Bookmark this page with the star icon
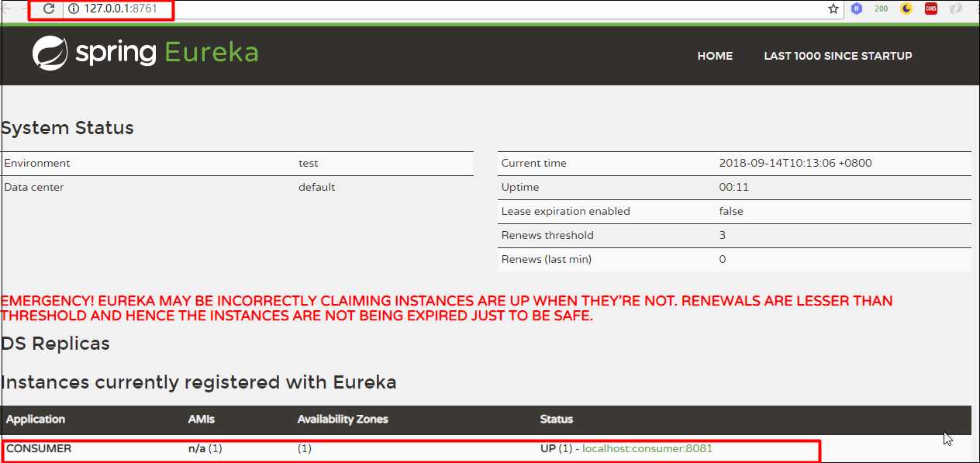 (x=833, y=9)
